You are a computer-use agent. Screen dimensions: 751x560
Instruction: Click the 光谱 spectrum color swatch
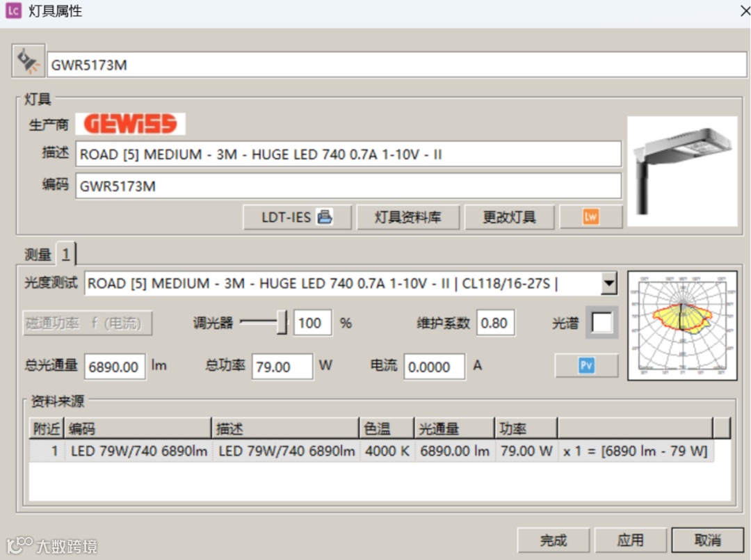pos(601,322)
